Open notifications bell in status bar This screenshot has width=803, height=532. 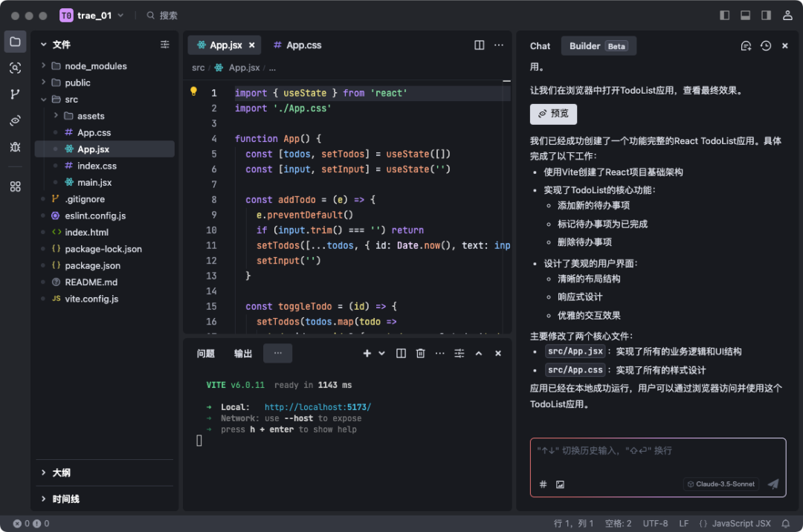point(786,523)
